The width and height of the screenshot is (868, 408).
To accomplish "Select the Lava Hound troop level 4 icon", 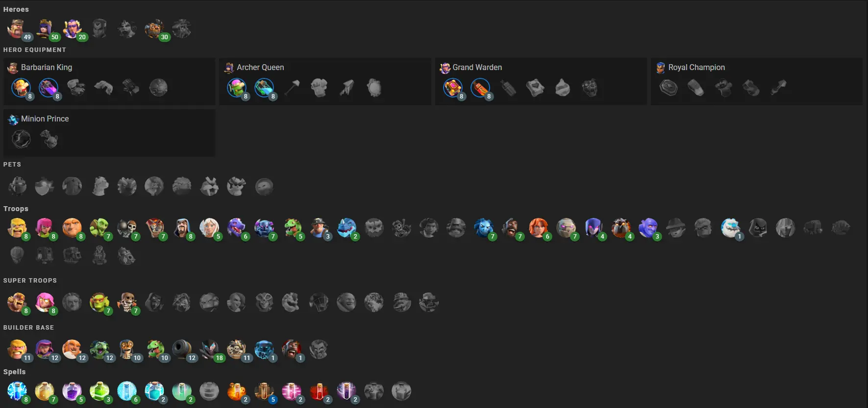I will 621,228.
